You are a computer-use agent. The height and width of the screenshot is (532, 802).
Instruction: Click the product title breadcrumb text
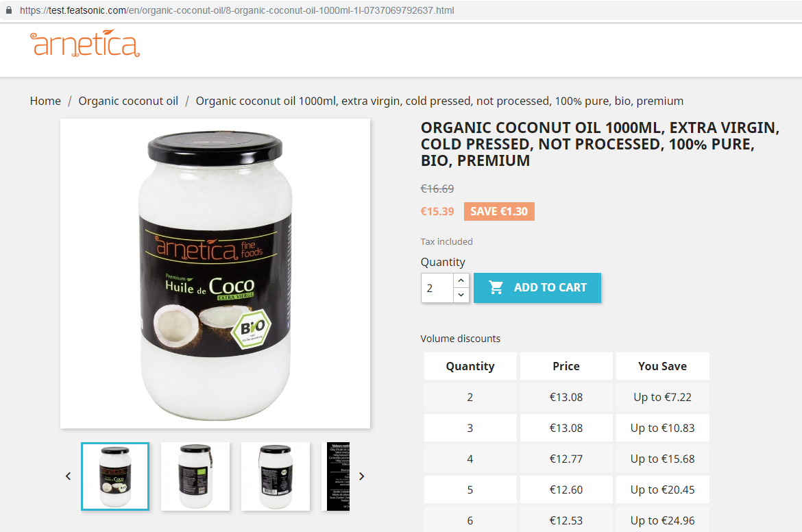439,101
